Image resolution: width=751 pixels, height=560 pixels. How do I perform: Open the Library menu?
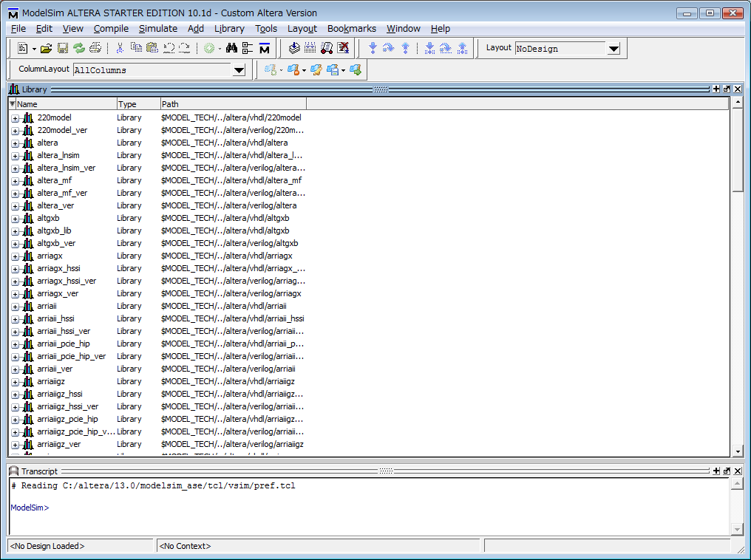click(229, 29)
